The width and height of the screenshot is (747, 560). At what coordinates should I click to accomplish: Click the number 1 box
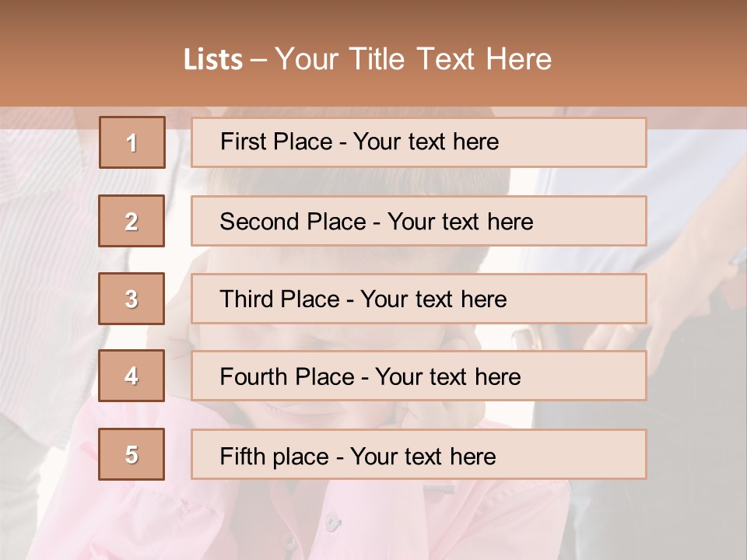[x=132, y=142]
